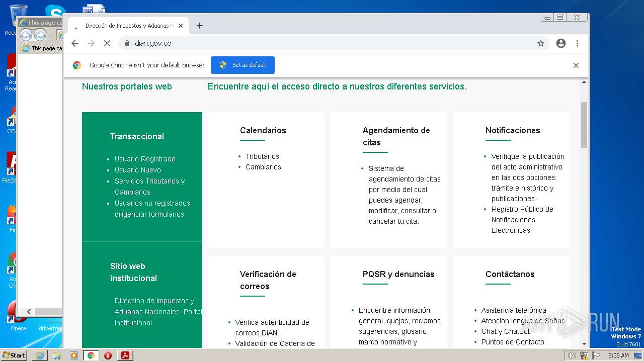Image resolution: width=644 pixels, height=362 pixels.
Task: Open the network tray icon
Action: [584, 355]
